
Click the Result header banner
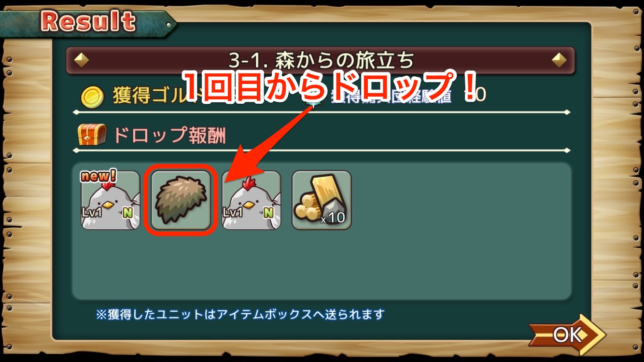88,22
